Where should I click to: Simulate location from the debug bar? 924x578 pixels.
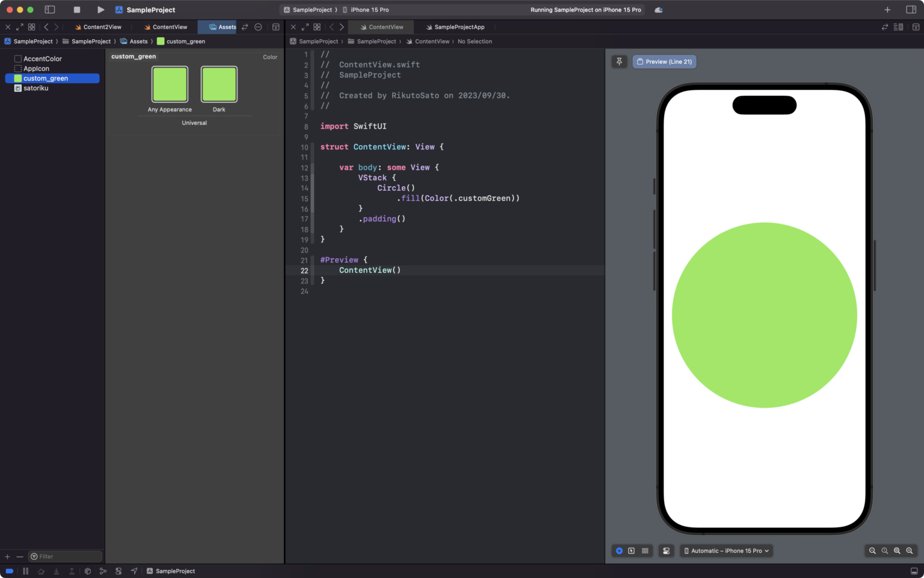point(134,570)
